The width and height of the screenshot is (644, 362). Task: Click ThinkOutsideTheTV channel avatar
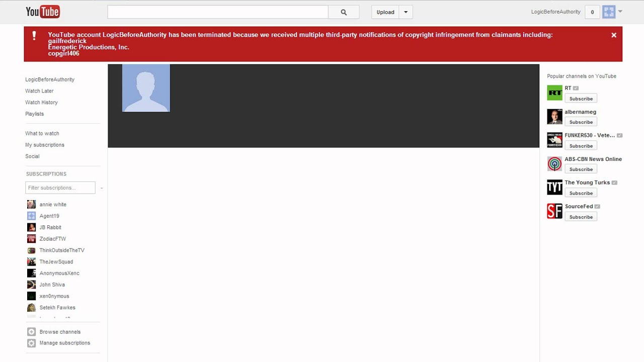point(31,250)
